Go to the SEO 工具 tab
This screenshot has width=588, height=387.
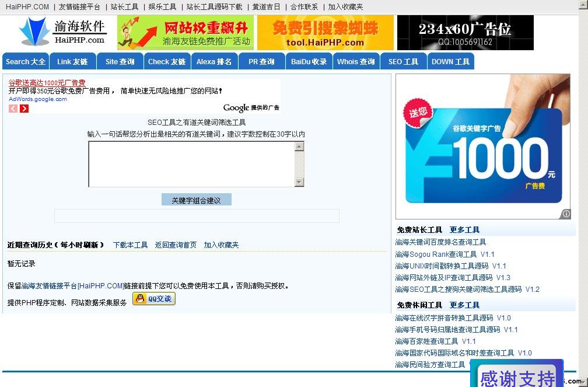click(x=404, y=61)
